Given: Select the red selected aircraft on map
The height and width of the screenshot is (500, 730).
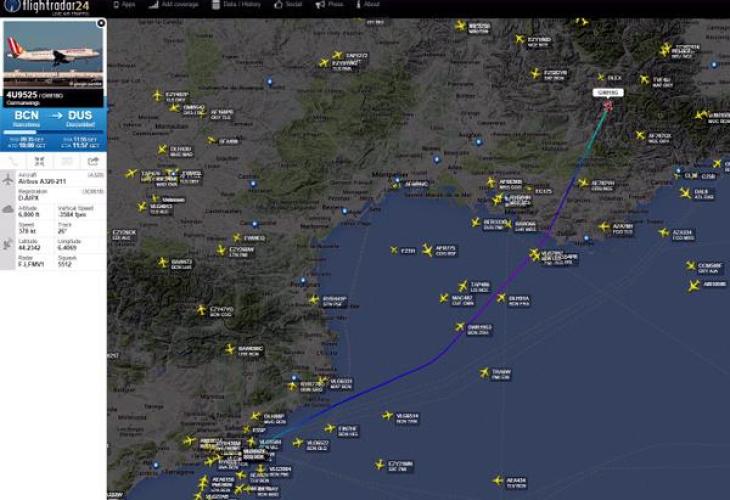Looking at the screenshot, I should tap(608, 106).
